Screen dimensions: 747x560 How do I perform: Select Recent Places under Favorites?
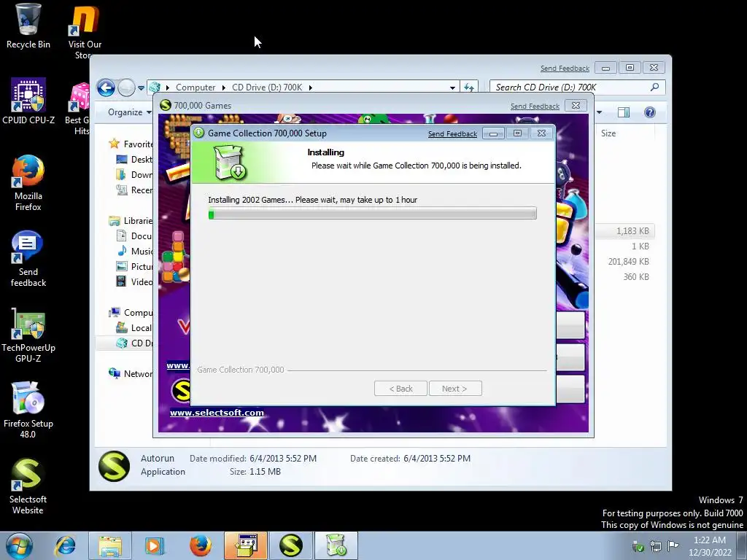click(x=134, y=190)
